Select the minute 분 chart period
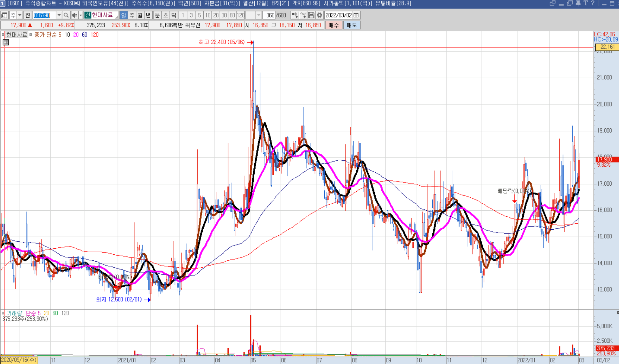The width and height of the screenshot is (619, 364). [157, 15]
